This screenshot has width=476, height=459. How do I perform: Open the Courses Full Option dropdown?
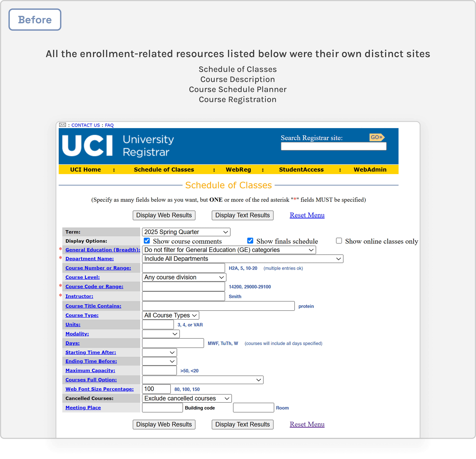(203, 380)
